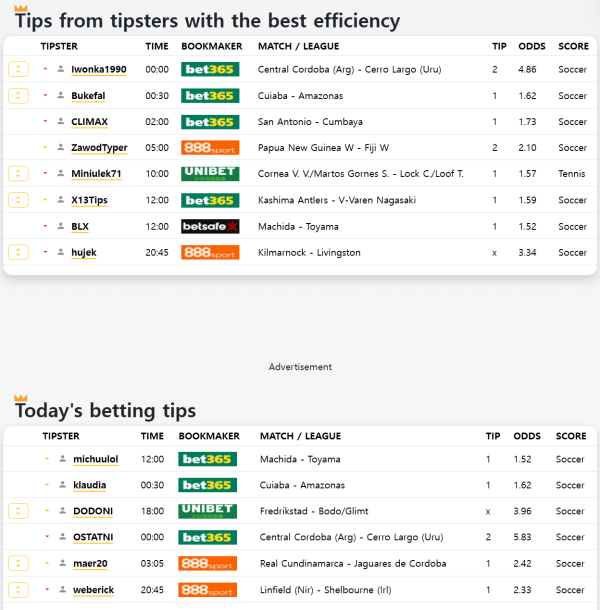The image size is (600, 610).
Task: Expand weberick's tip row
Action: click(x=18, y=590)
